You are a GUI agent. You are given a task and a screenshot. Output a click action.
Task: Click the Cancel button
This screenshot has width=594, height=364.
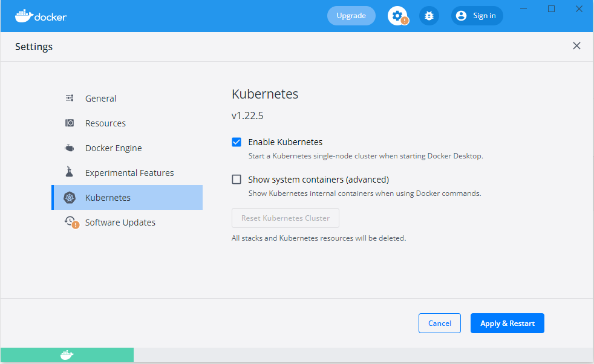tap(439, 323)
